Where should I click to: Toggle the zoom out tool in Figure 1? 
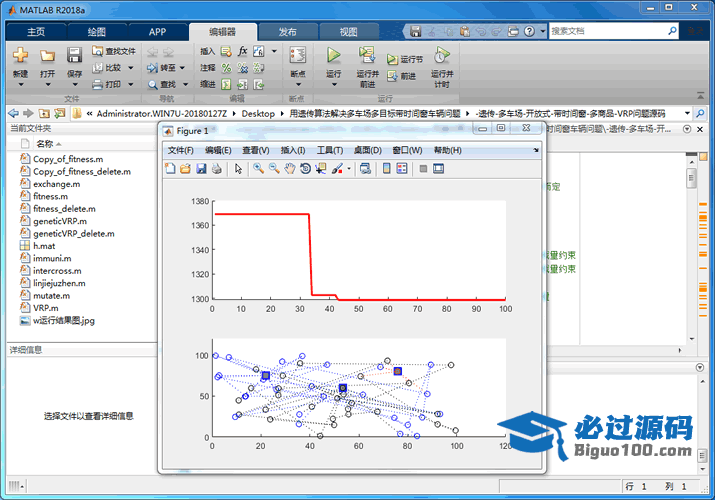pos(274,169)
